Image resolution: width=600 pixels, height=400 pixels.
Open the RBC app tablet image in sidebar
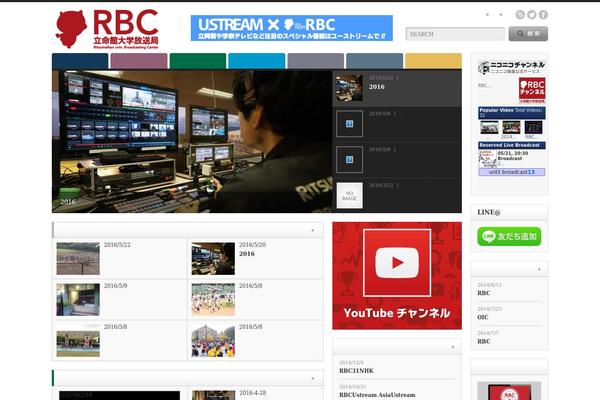(509, 391)
